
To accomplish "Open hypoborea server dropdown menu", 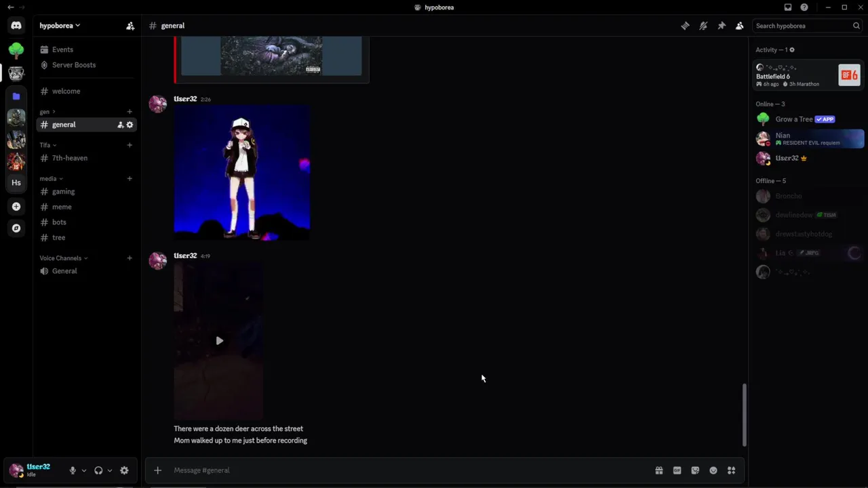I will (60, 26).
